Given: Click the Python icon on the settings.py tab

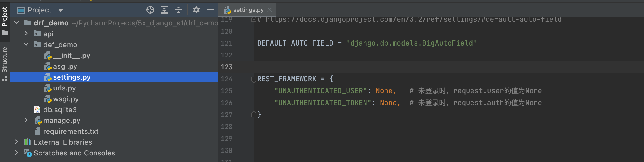Looking at the screenshot, I should pyautogui.click(x=227, y=10).
